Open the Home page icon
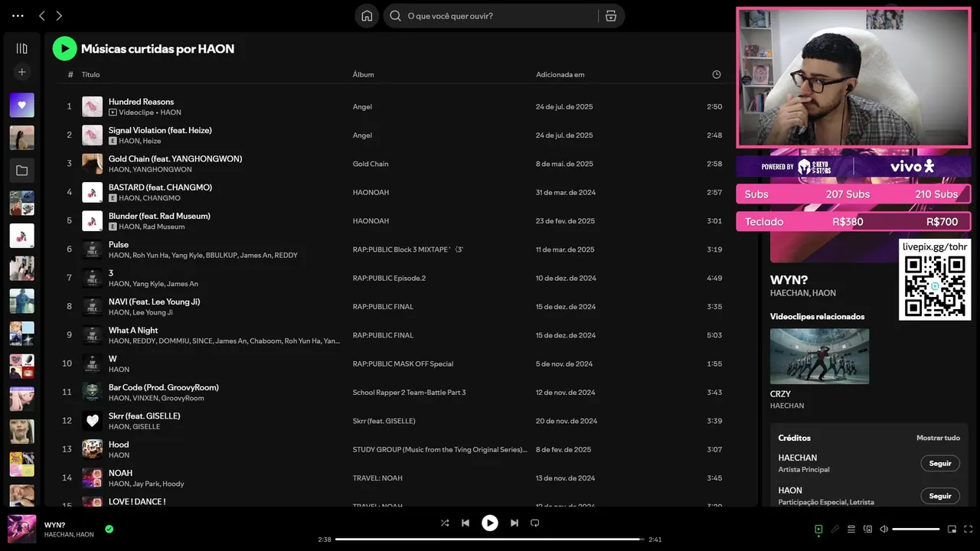 tap(367, 16)
